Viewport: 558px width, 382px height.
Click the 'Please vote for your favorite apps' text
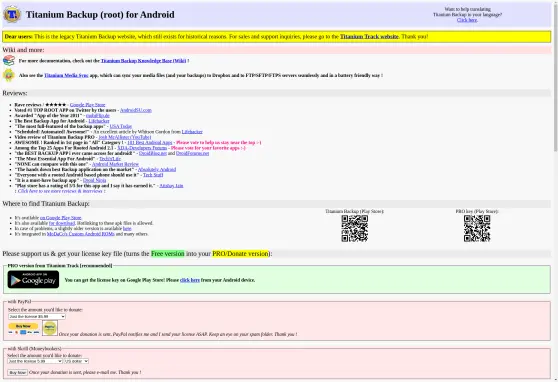207,148
